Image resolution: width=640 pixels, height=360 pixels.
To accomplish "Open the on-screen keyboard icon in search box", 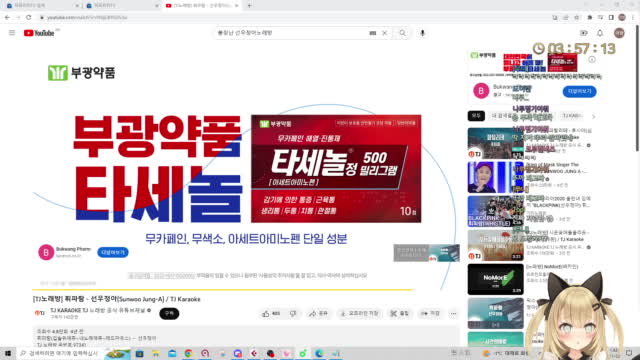I will click(373, 33).
